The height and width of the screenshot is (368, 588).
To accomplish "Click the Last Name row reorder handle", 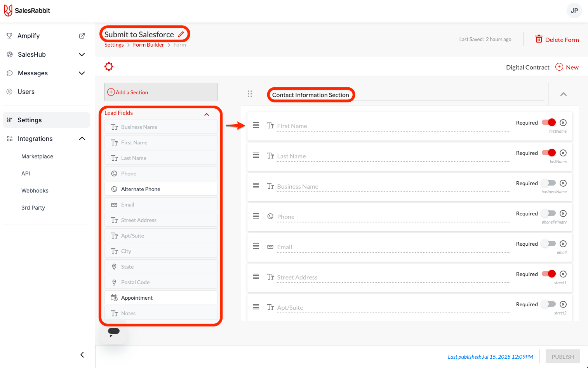I will (256, 155).
